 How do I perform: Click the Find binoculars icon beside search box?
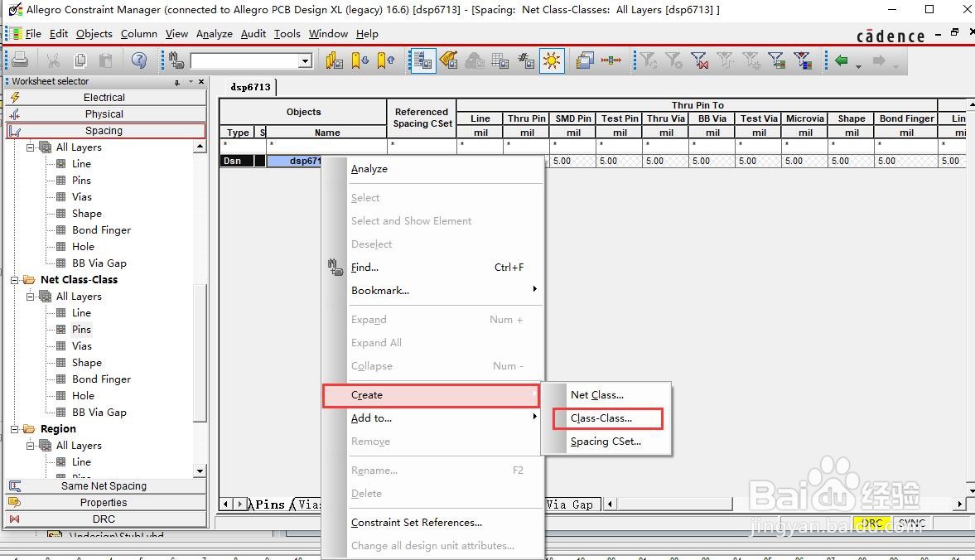(x=176, y=60)
